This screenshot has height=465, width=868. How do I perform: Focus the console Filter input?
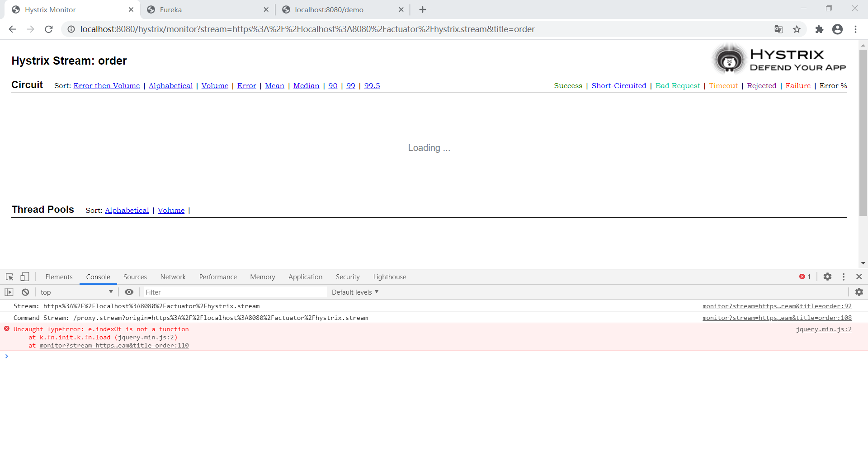coord(235,292)
